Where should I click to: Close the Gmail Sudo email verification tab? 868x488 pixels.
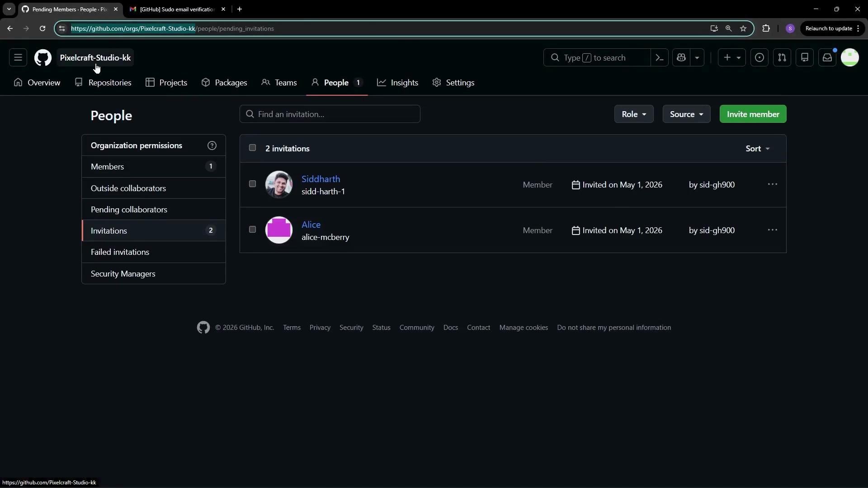223,9
